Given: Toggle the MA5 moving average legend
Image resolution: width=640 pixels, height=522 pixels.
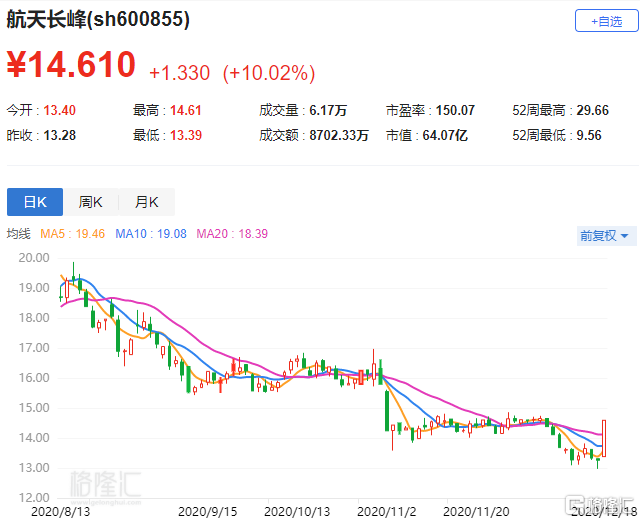Looking at the screenshot, I should [73, 234].
